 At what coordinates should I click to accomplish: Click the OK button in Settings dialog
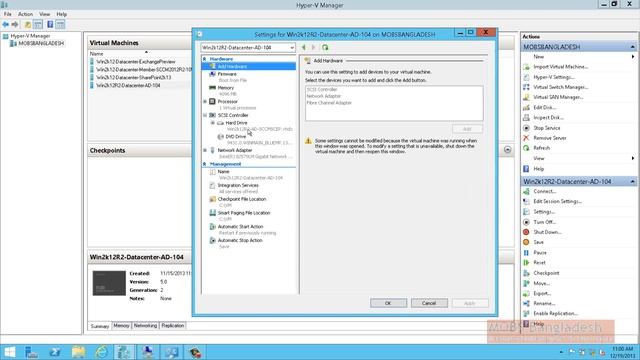[388, 303]
